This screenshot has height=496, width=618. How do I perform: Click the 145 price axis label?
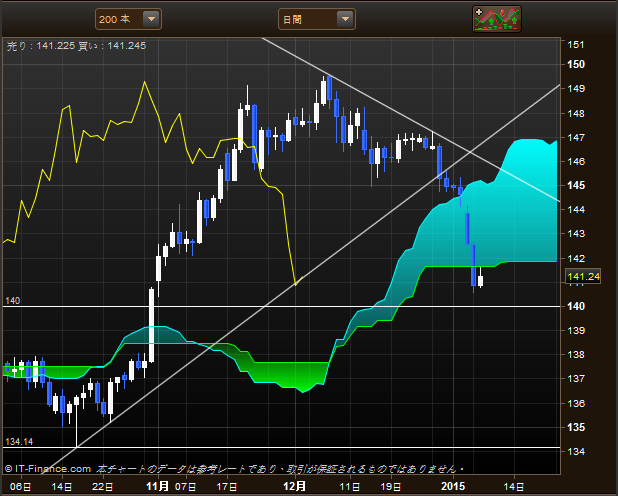(576, 185)
